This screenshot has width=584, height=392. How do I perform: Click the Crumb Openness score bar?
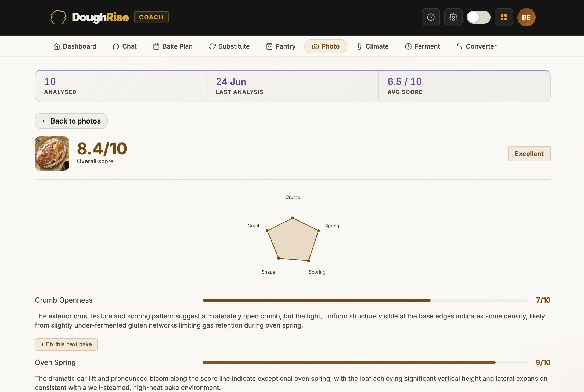pyautogui.click(x=365, y=300)
